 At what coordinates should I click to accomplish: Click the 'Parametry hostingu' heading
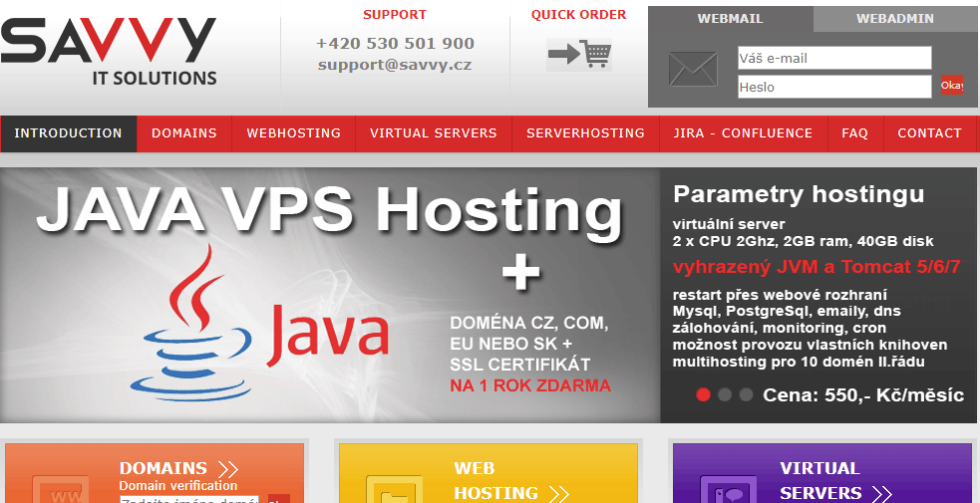click(x=799, y=194)
